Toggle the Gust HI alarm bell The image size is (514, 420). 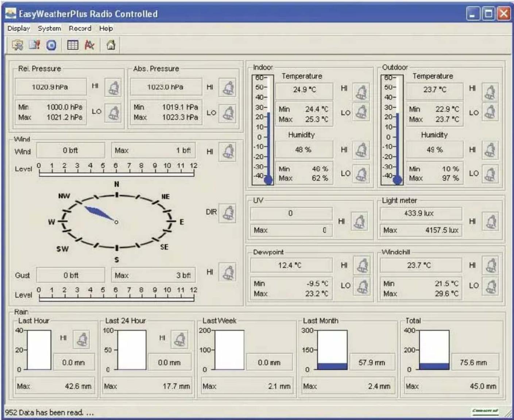tap(228, 272)
